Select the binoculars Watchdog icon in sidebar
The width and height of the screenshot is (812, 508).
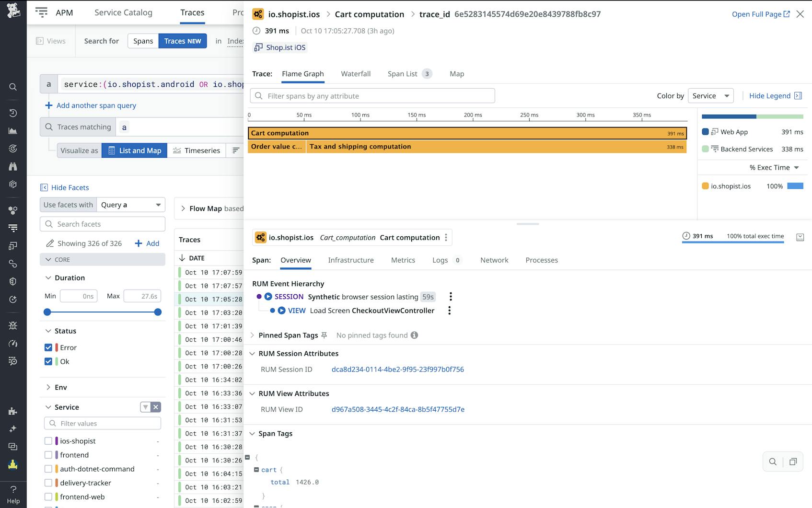[13, 166]
